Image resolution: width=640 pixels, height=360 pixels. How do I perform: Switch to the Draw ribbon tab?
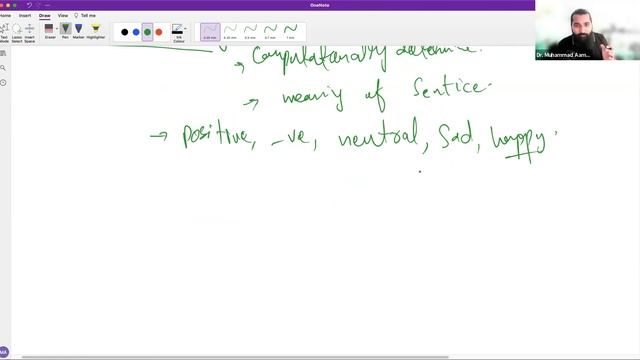[44, 16]
